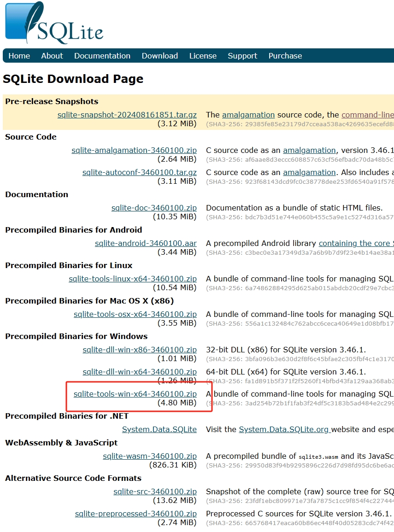Open the About page
The height and width of the screenshot is (532, 394).
click(x=52, y=55)
